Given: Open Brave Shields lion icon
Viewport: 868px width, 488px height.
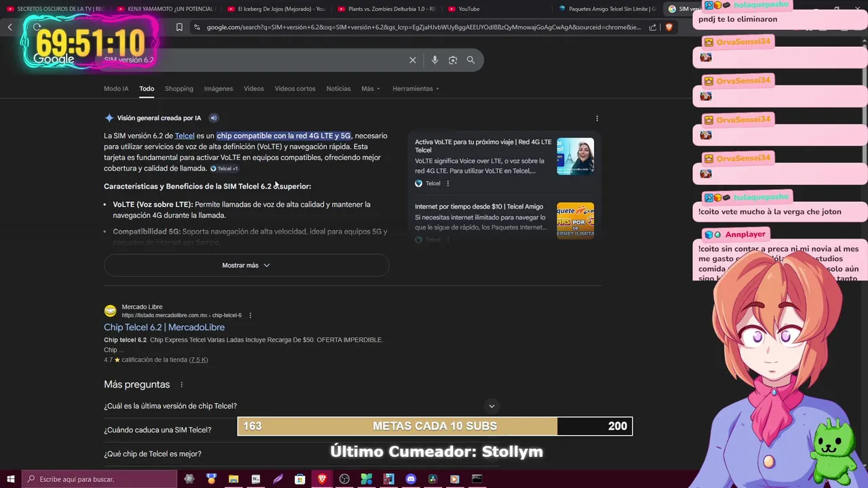Looking at the screenshot, I should tap(669, 27).
